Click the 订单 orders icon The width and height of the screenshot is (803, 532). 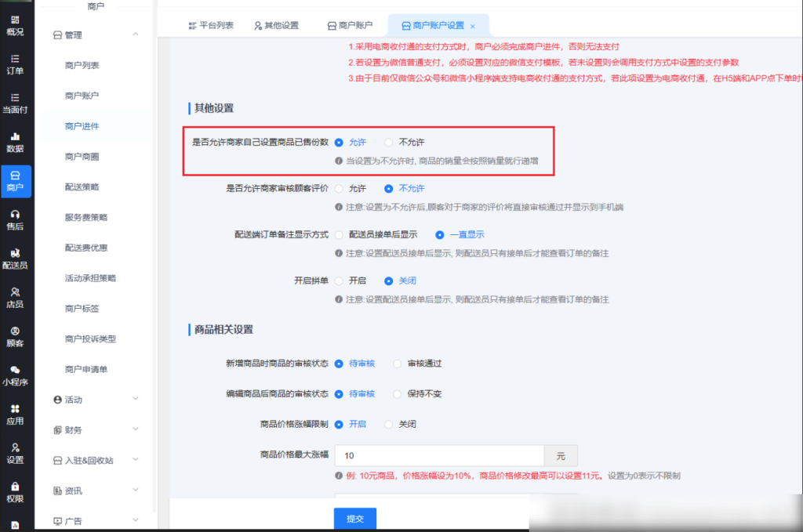coord(15,64)
